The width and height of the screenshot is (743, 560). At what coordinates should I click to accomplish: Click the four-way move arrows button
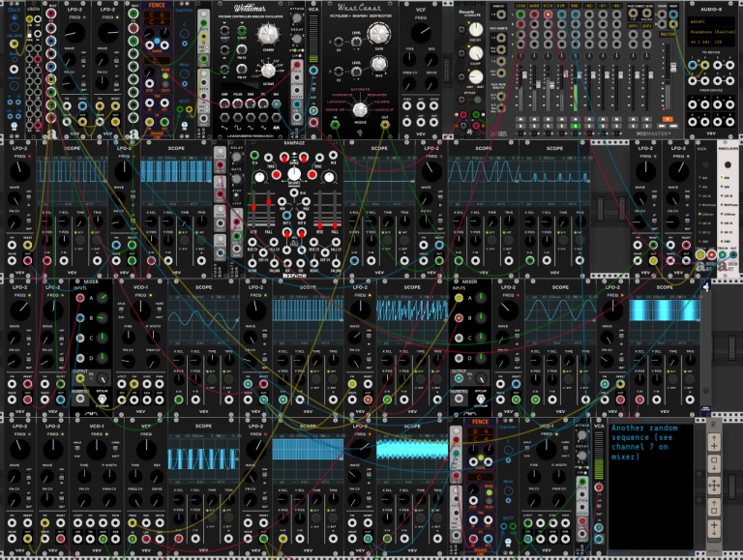[714, 486]
